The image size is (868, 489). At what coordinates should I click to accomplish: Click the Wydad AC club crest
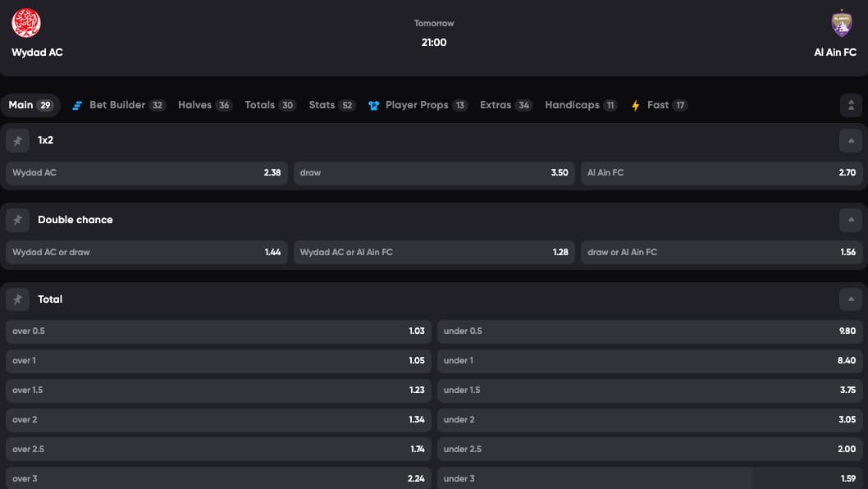pos(26,23)
